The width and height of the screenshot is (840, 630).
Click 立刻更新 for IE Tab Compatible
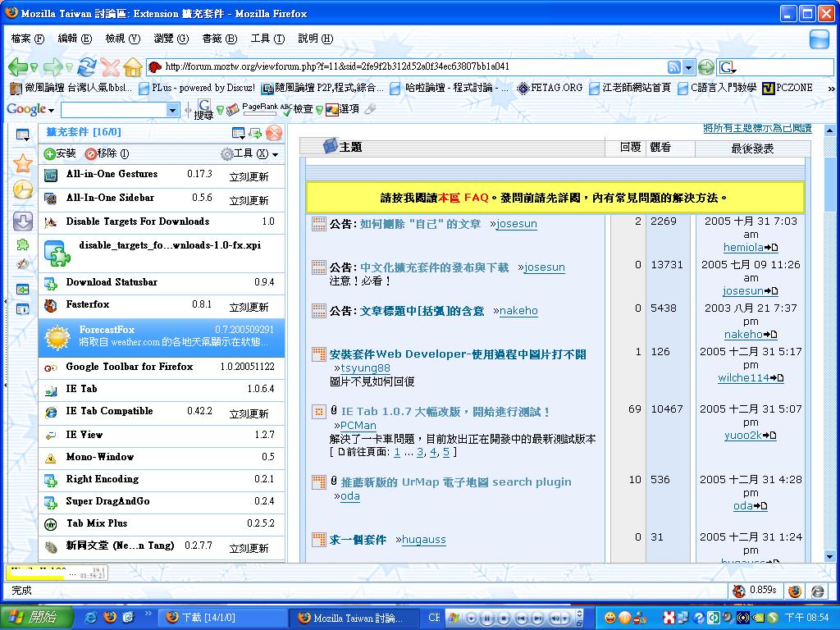[x=249, y=413]
